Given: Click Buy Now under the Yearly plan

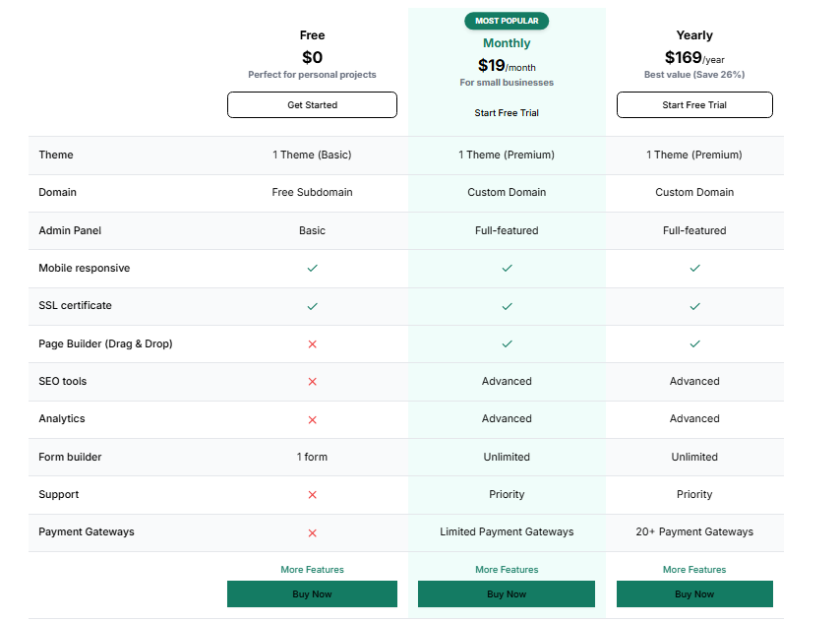Looking at the screenshot, I should 694,593.
